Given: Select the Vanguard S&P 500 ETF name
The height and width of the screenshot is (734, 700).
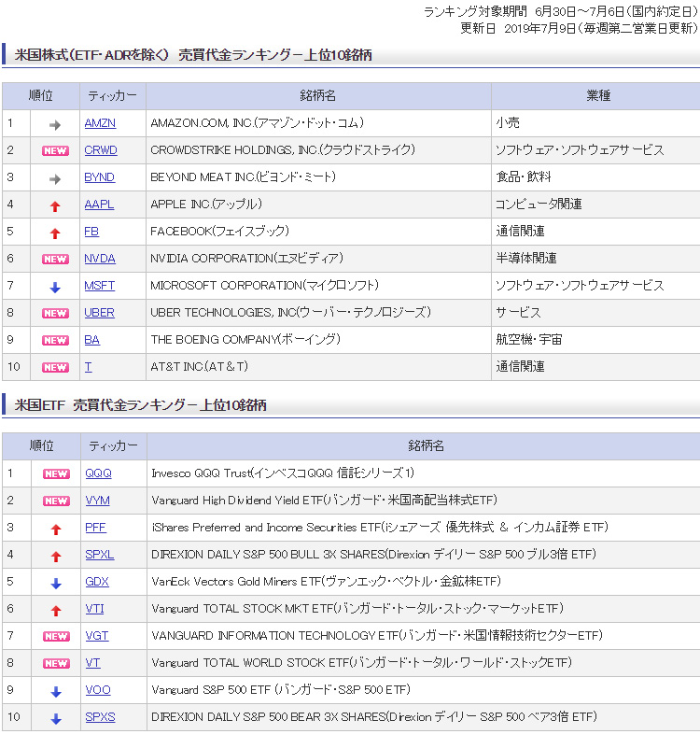Looking at the screenshot, I should 281,690.
